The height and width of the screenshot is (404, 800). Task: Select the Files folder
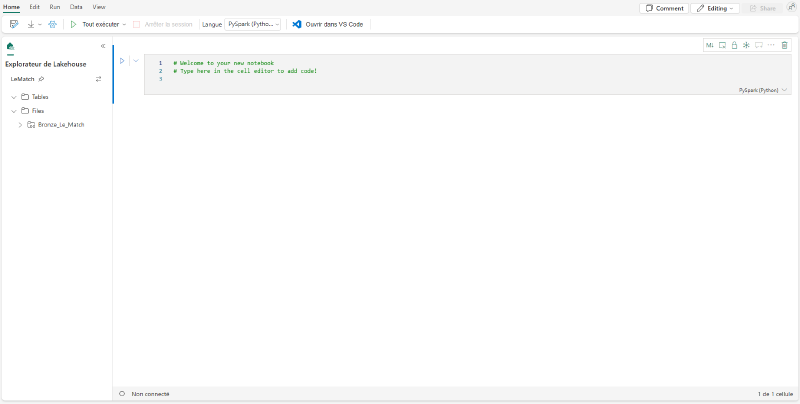click(37, 111)
